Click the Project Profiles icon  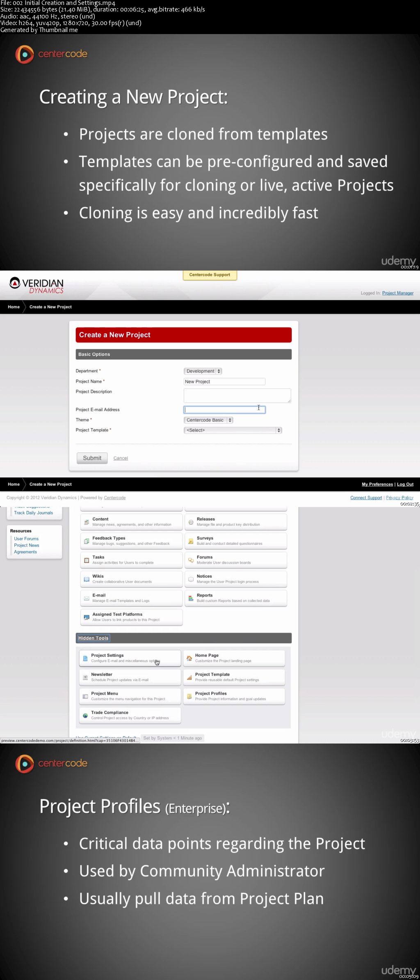(x=189, y=696)
